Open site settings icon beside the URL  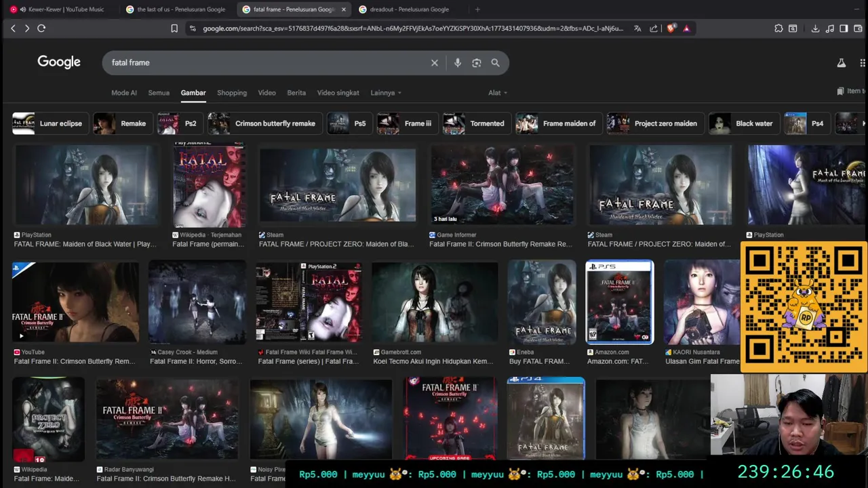tap(193, 28)
